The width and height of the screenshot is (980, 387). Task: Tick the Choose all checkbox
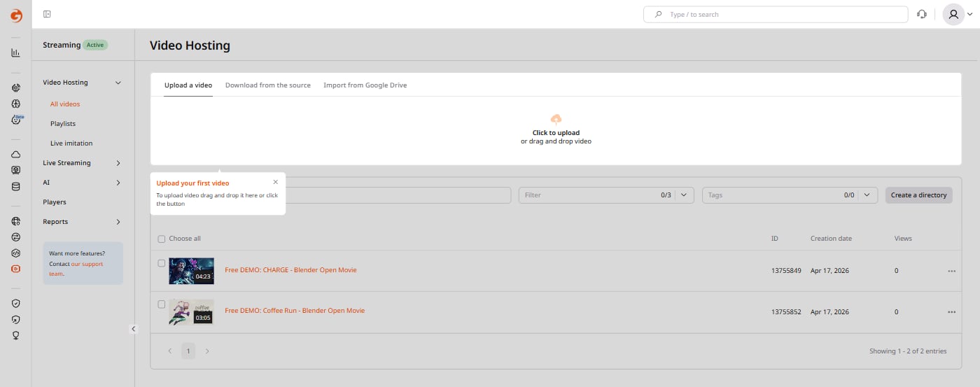pyautogui.click(x=162, y=239)
